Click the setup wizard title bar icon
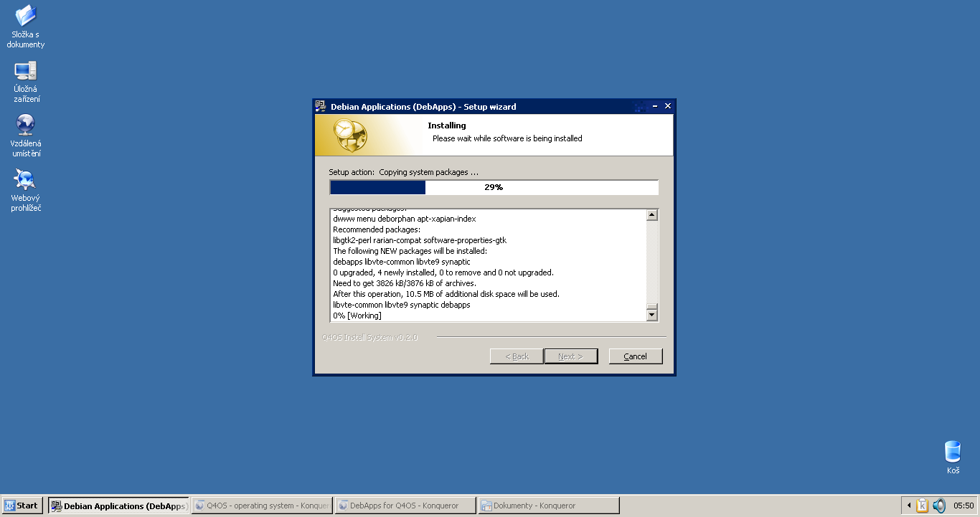Screen dimensions: 980x517 click(x=321, y=106)
